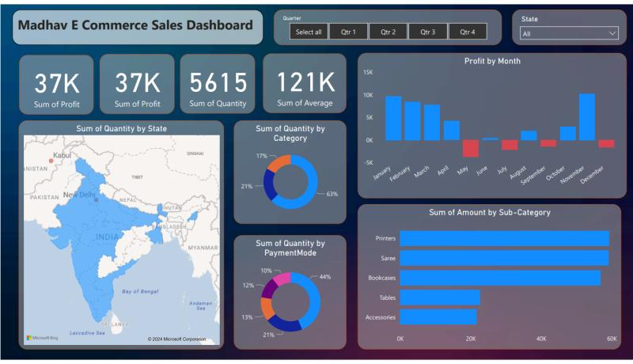
Task: Click the NEPAL map label
Action: pos(128,199)
